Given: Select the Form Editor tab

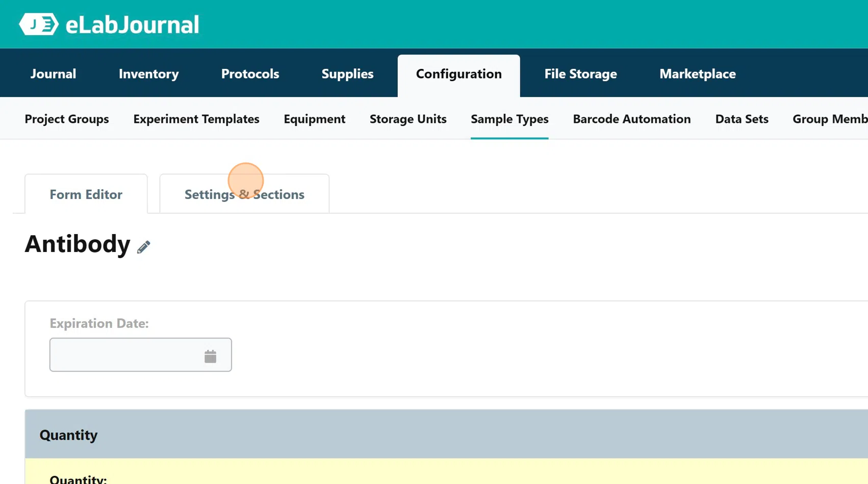Looking at the screenshot, I should pyautogui.click(x=86, y=194).
